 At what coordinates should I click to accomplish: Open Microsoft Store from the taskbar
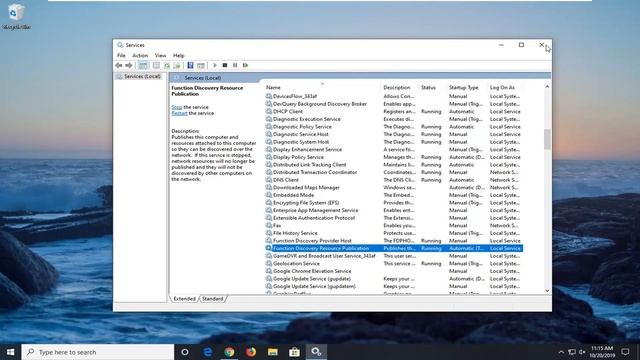coord(294,352)
